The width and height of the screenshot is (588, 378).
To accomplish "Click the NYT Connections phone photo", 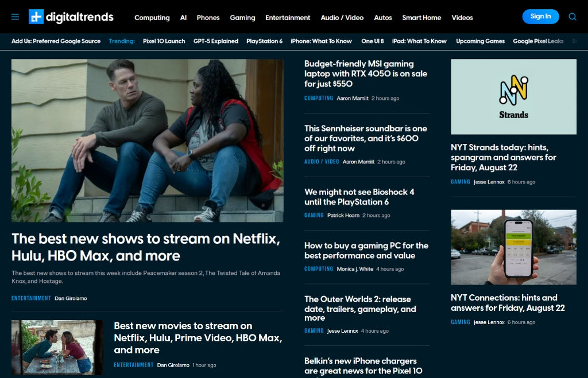I will [513, 247].
